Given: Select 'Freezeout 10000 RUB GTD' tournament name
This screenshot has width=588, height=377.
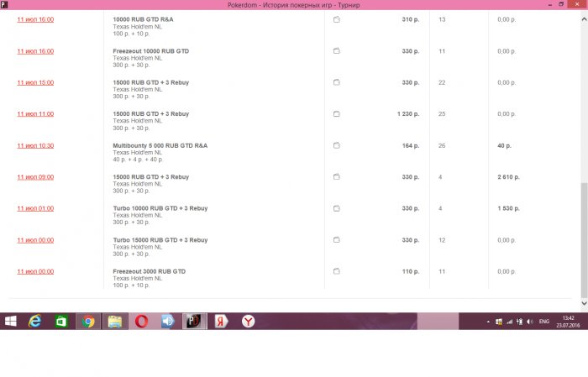Looking at the screenshot, I should point(150,51).
